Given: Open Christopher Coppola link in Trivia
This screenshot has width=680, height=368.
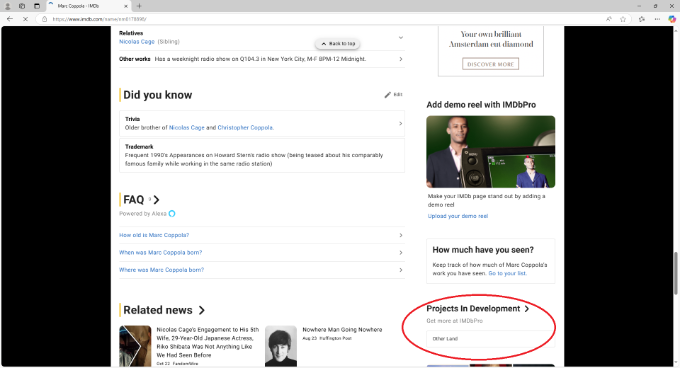Looking at the screenshot, I should [x=245, y=127].
